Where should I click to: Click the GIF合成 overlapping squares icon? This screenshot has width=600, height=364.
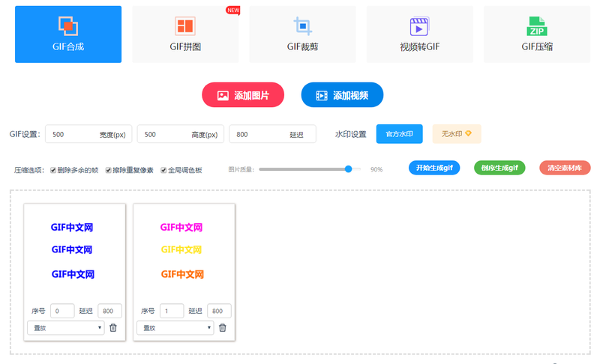tap(68, 26)
